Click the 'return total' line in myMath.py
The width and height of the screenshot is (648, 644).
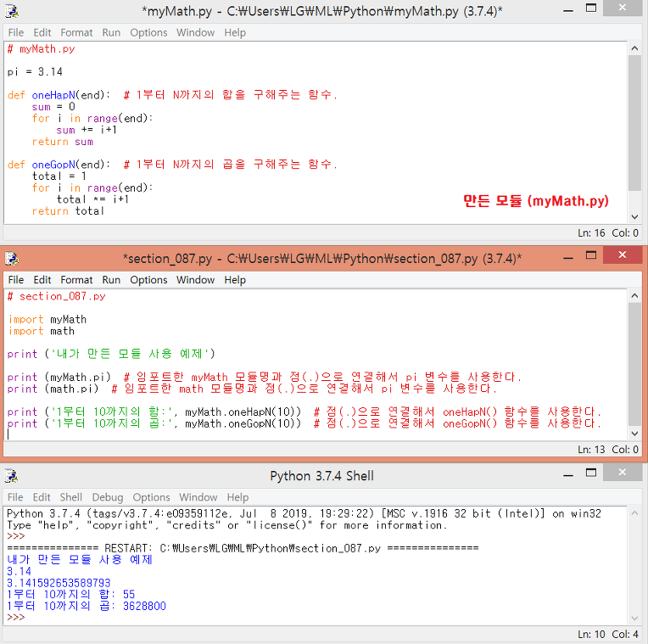tap(68, 211)
